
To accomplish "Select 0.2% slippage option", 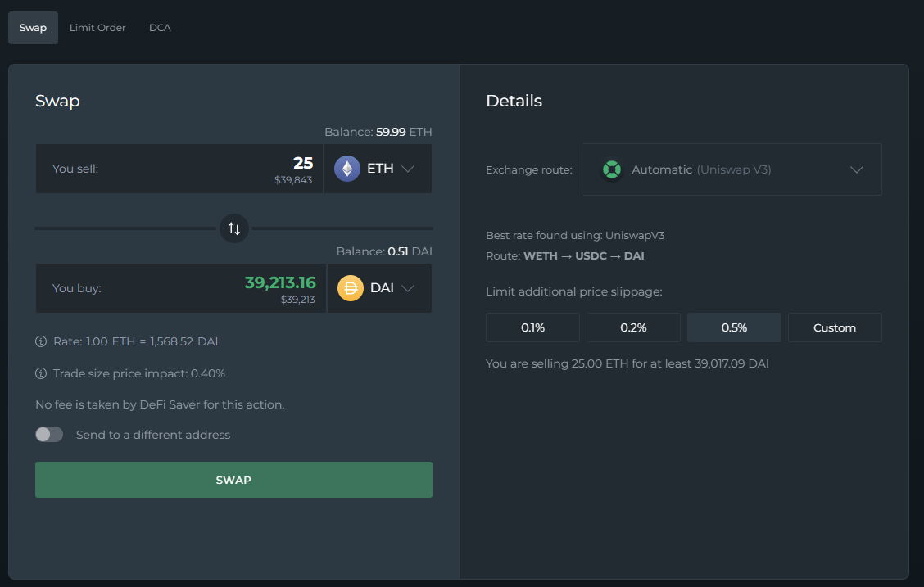I will pos(633,327).
